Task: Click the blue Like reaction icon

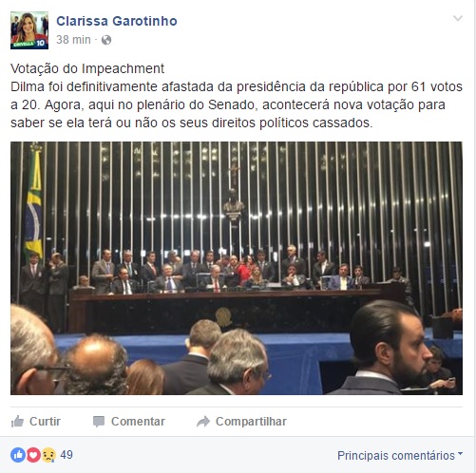Action: tap(18, 455)
